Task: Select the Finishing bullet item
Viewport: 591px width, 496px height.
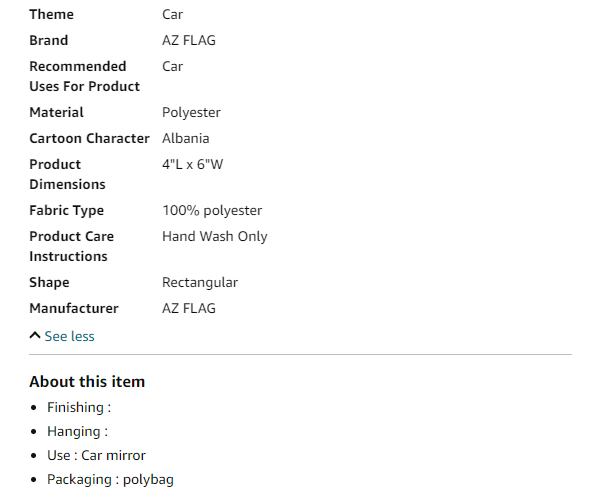Action: [x=79, y=407]
